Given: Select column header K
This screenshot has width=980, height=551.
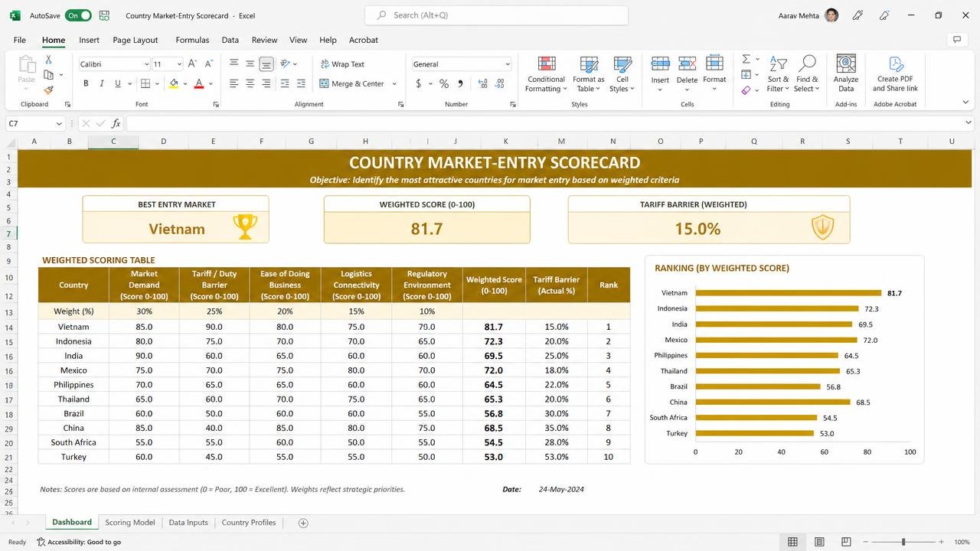Looking at the screenshot, I should click(505, 141).
